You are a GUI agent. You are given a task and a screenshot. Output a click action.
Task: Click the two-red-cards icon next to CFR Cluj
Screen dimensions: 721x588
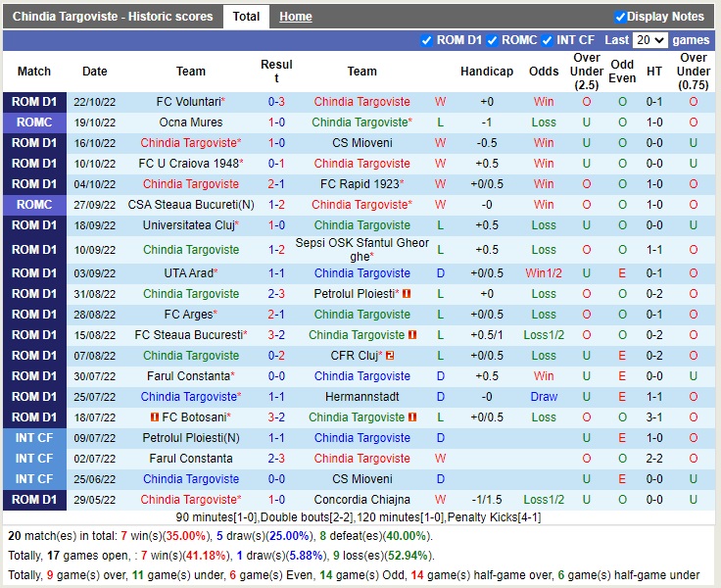[390, 356]
